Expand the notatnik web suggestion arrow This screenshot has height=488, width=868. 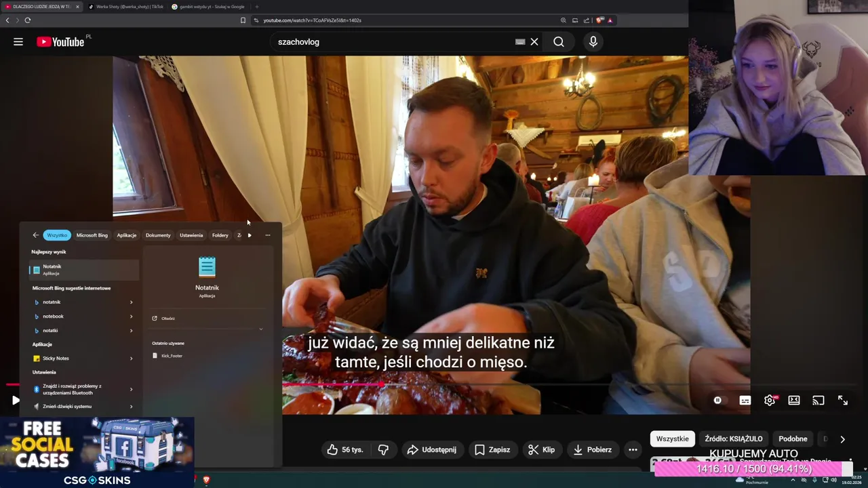pos(131,302)
